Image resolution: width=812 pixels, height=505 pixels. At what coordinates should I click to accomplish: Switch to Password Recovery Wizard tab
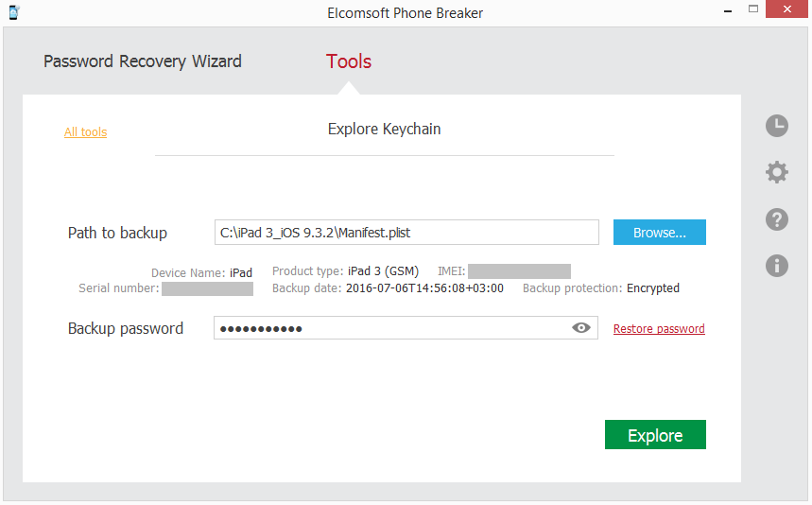click(x=143, y=61)
